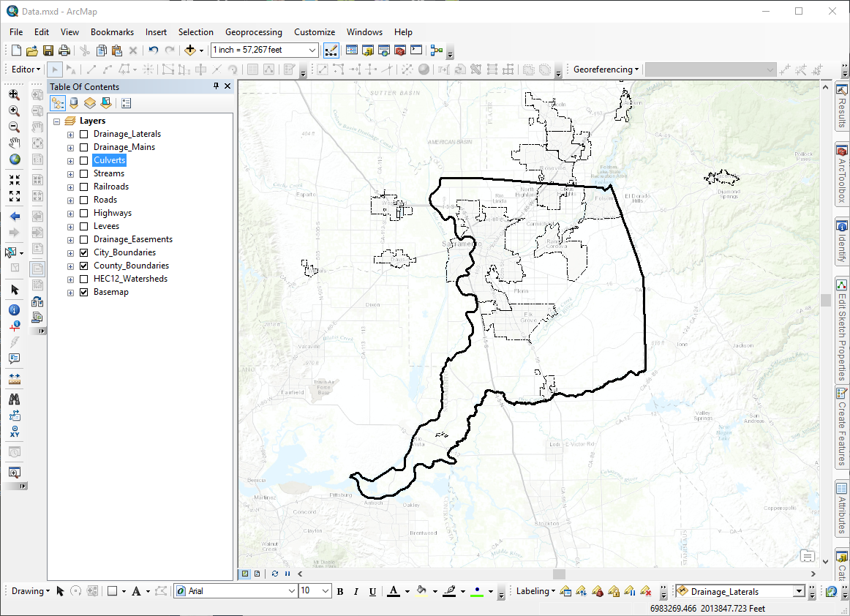The image size is (850, 616).
Task: Click the Add Data button
Action: [189, 50]
